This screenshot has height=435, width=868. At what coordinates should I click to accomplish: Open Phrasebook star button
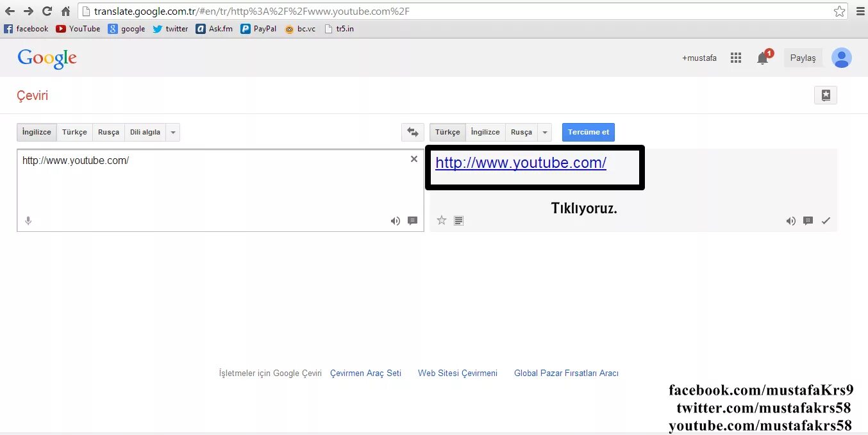[826, 95]
